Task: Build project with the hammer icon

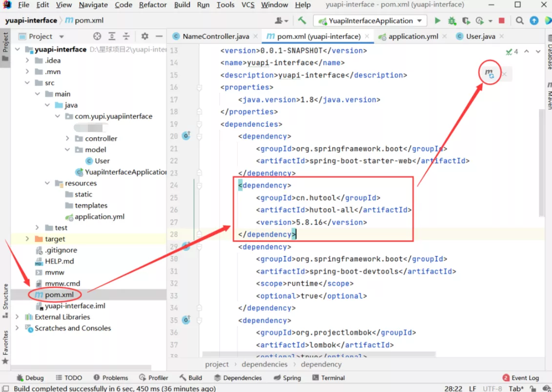Action: click(302, 21)
